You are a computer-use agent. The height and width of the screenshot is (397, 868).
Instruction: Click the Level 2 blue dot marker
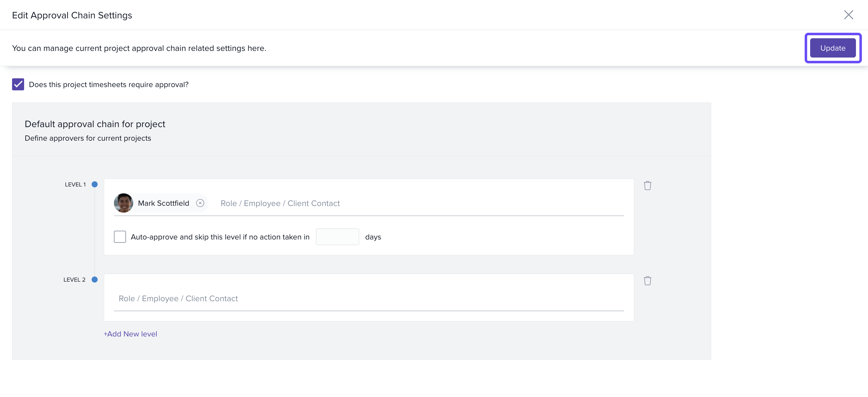95,280
